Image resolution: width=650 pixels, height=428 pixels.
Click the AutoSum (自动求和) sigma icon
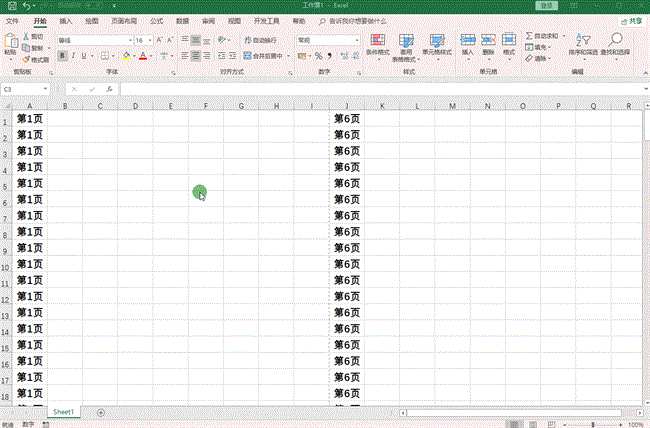[529, 35]
